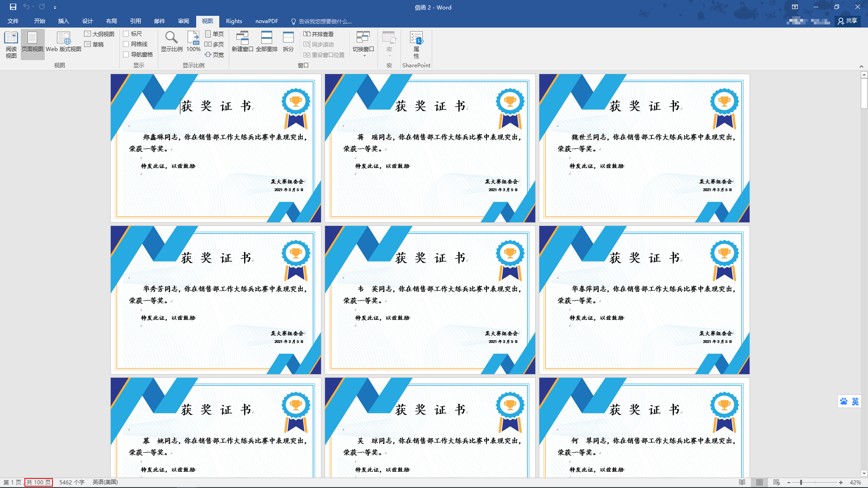Open the Layout tab (布局)

pyautogui.click(x=112, y=21)
